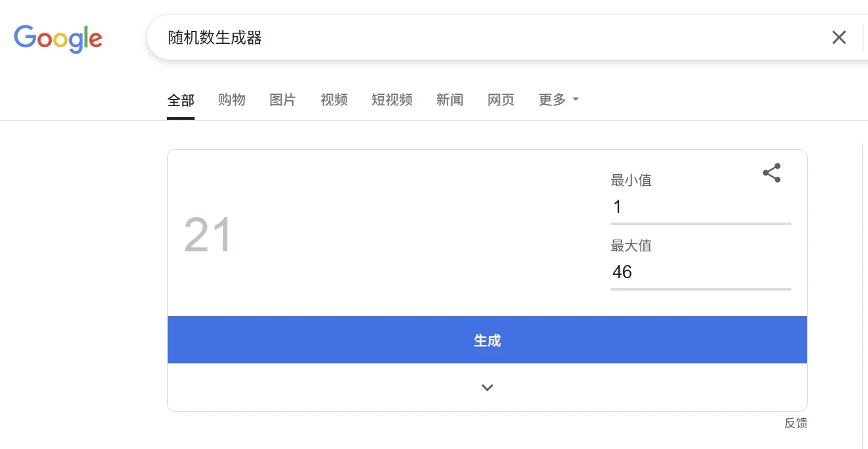Open the 更多 dropdown menu

point(559,99)
